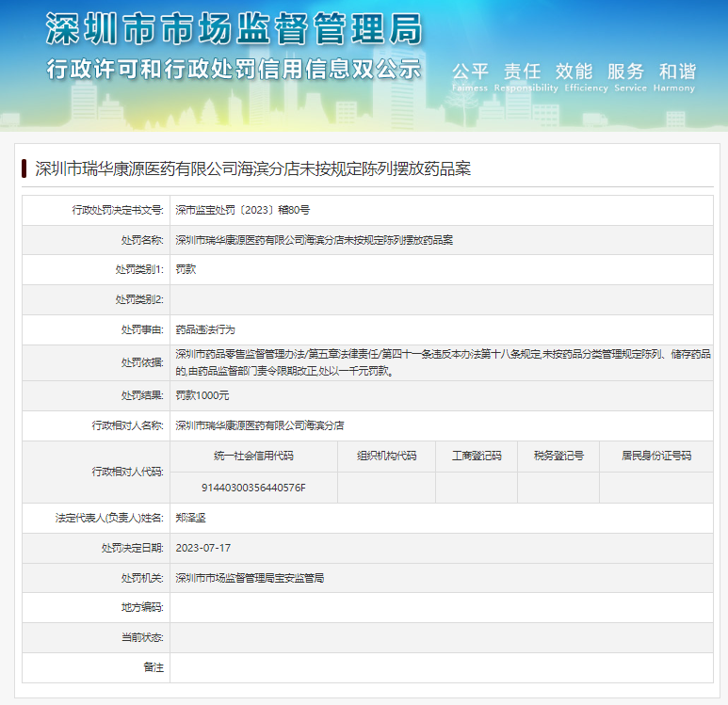The width and height of the screenshot is (728, 705).
Task: Select the name 郑泽坚
Action: (x=190, y=518)
